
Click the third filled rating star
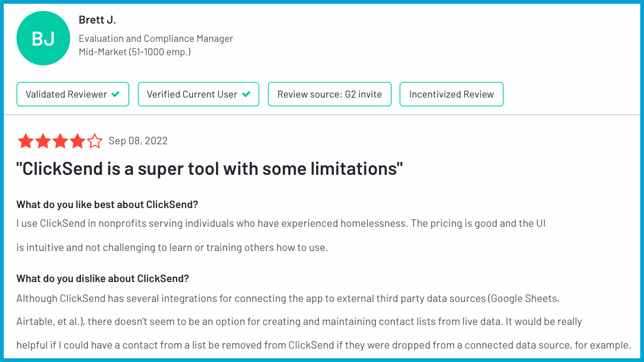(x=60, y=141)
